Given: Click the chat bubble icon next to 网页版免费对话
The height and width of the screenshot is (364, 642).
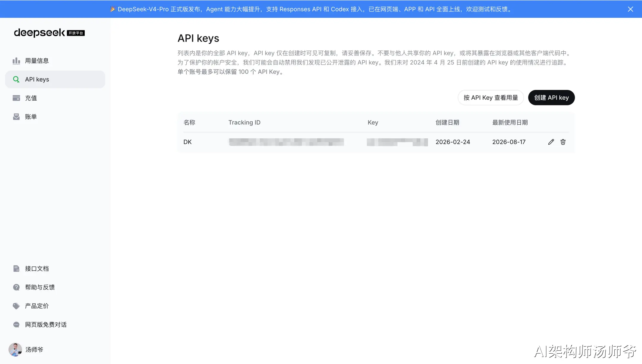Looking at the screenshot, I should 16,325.
